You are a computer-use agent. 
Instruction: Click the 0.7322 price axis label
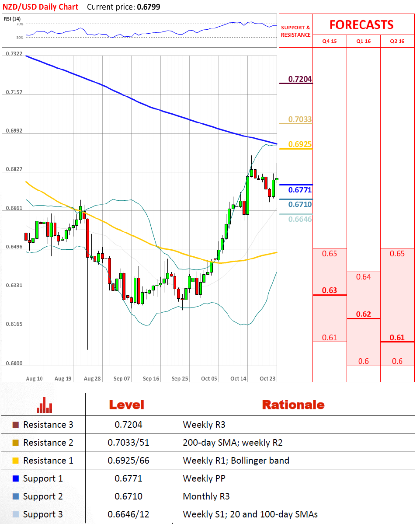14,53
